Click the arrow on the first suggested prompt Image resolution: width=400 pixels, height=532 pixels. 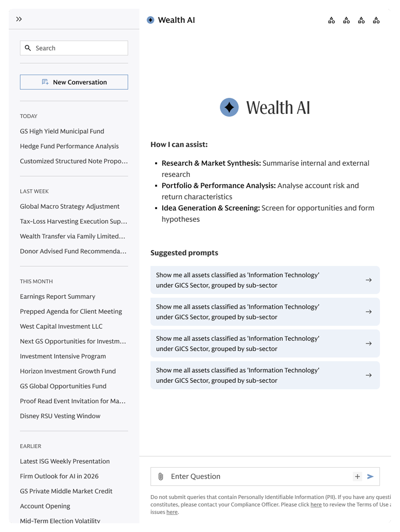pos(369,280)
